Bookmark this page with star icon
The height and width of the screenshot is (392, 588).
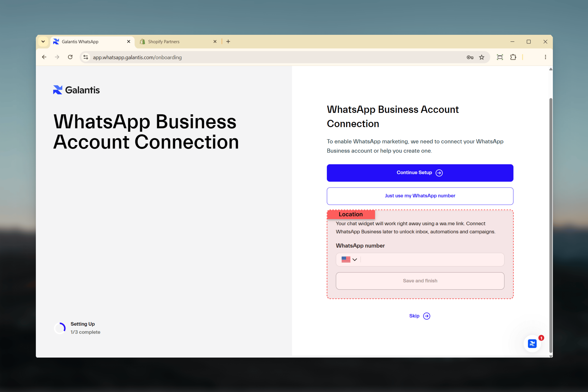482,57
